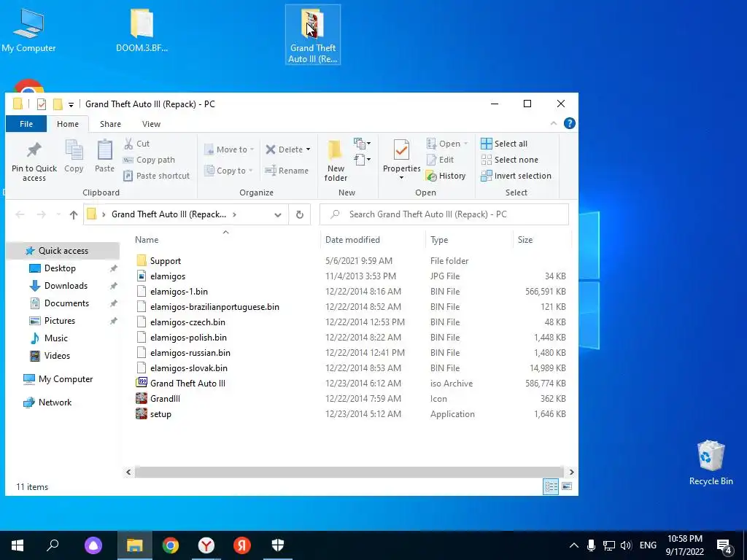747x560 pixels.
Task: Open the File menu tab
Action: click(26, 124)
